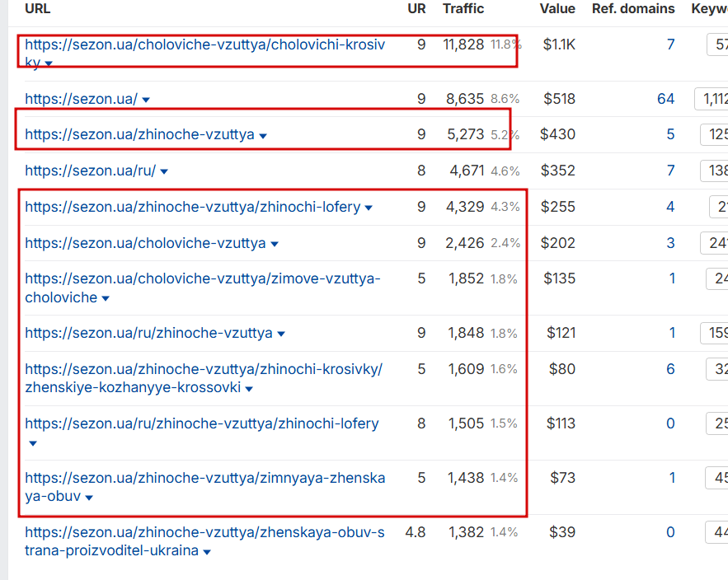Open ref. domains count 6 for zhenskiye-kozhanyye-krossovki
Viewport: 728px width, 580px height.
coord(671,369)
